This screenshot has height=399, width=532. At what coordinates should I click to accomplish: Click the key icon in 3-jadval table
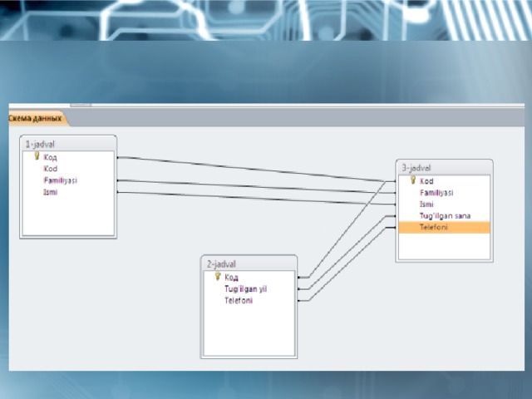coord(412,180)
